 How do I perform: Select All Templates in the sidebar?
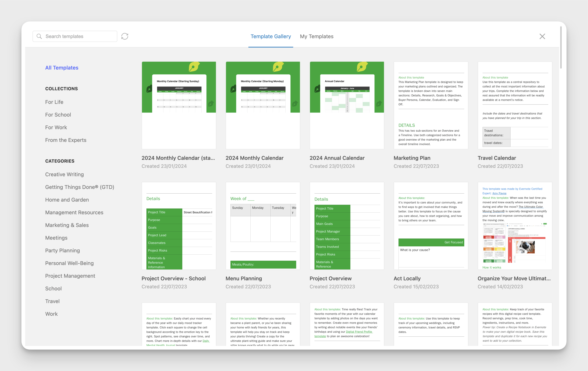click(62, 68)
